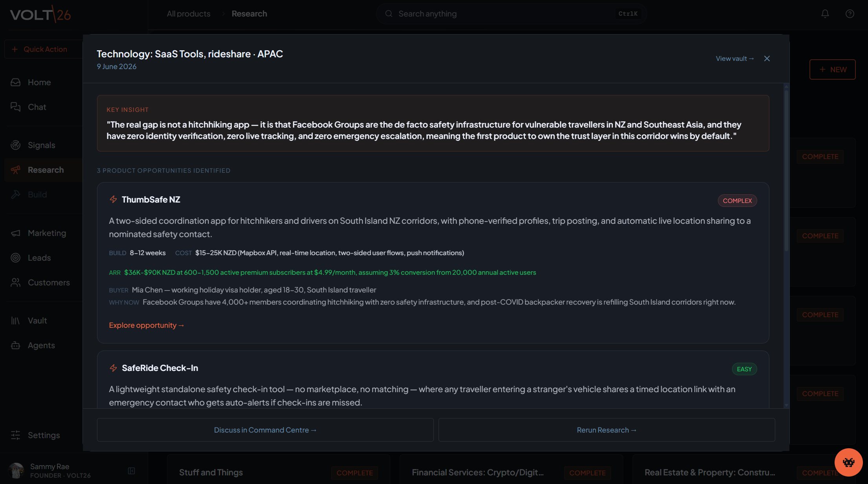This screenshot has width=868, height=484.
Task: Click the ARR revenue estimate line
Action: pyautogui.click(x=323, y=272)
